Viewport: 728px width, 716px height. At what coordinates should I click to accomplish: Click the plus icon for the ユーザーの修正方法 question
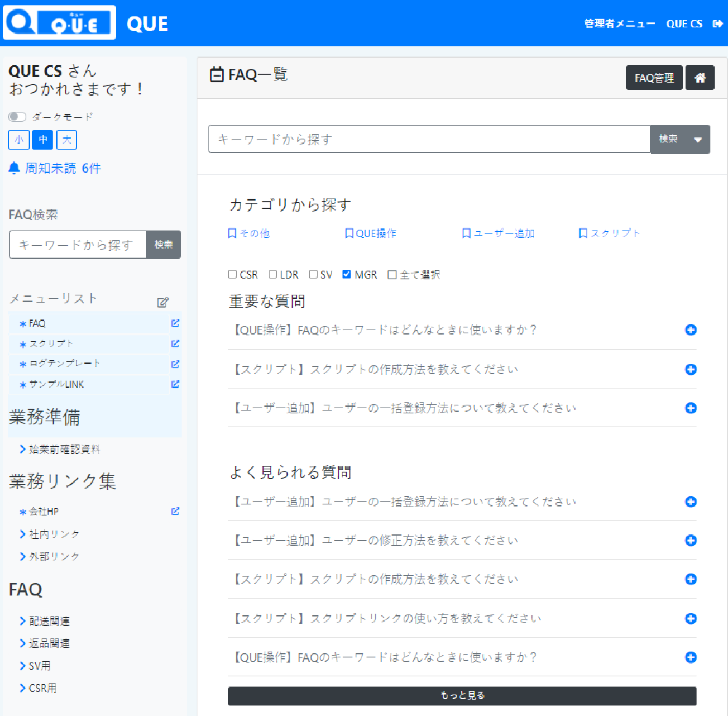pos(691,541)
